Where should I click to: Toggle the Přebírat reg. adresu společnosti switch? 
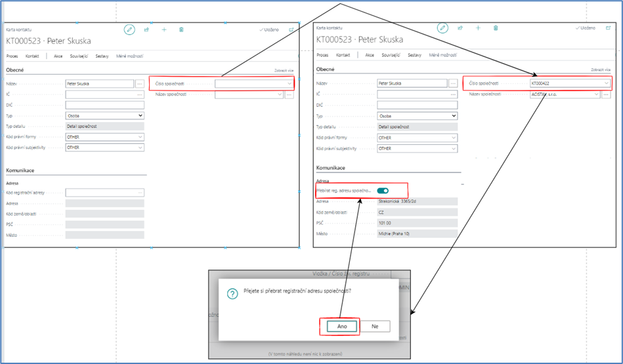coord(382,191)
